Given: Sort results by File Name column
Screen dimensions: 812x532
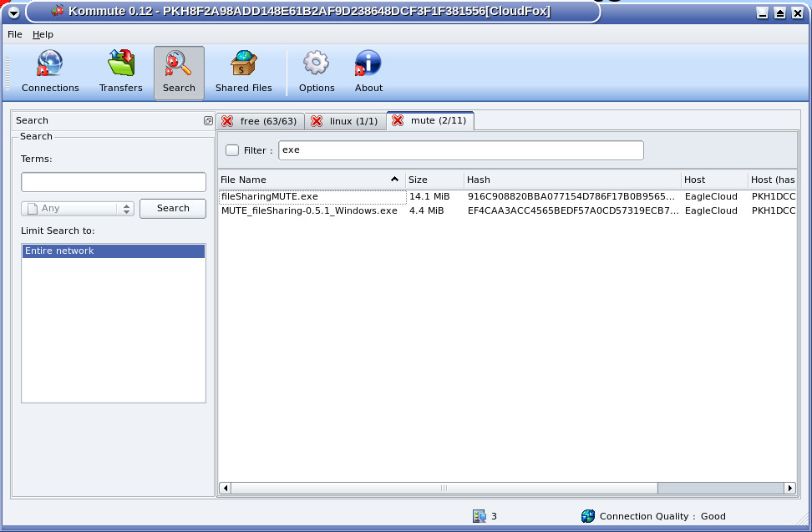Looking at the screenshot, I should [312, 180].
